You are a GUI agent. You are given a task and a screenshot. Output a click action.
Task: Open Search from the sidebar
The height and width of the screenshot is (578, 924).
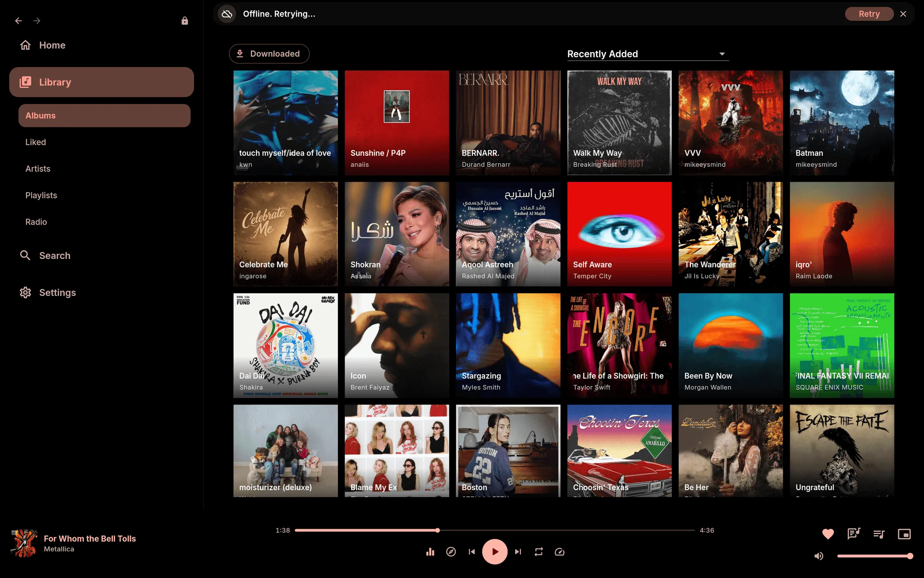click(x=102, y=255)
